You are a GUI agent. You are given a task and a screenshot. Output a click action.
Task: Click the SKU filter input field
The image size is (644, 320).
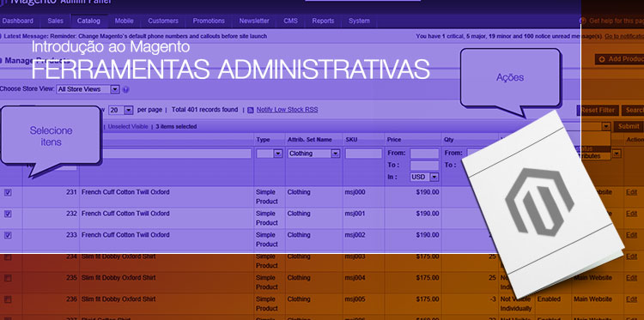[363, 154]
